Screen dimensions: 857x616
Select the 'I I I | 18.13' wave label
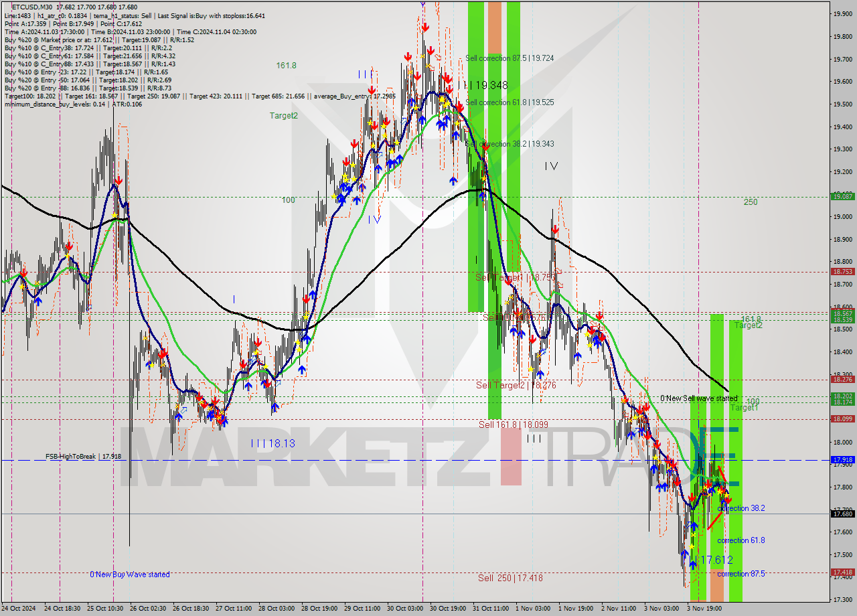tap(272, 443)
